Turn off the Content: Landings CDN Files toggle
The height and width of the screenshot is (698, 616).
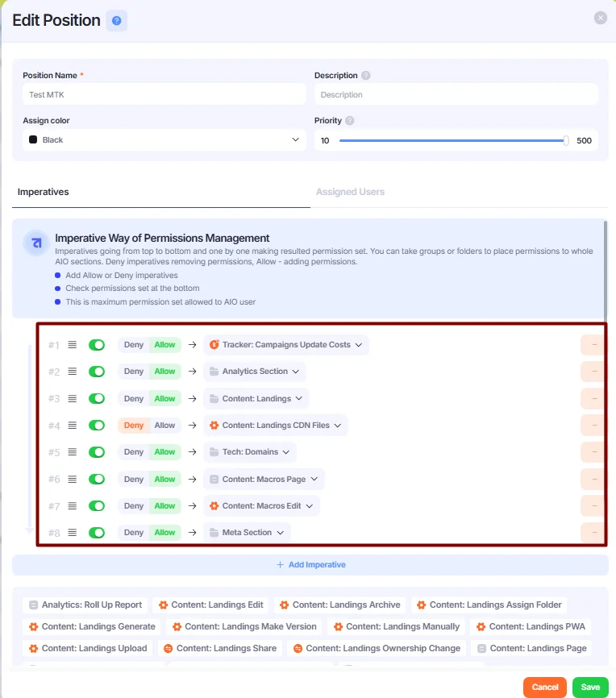tap(97, 425)
